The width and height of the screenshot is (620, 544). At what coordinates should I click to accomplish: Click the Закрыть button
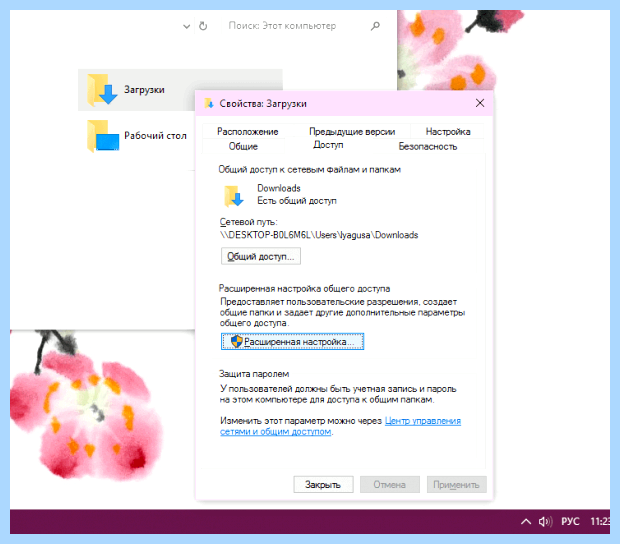(x=323, y=485)
